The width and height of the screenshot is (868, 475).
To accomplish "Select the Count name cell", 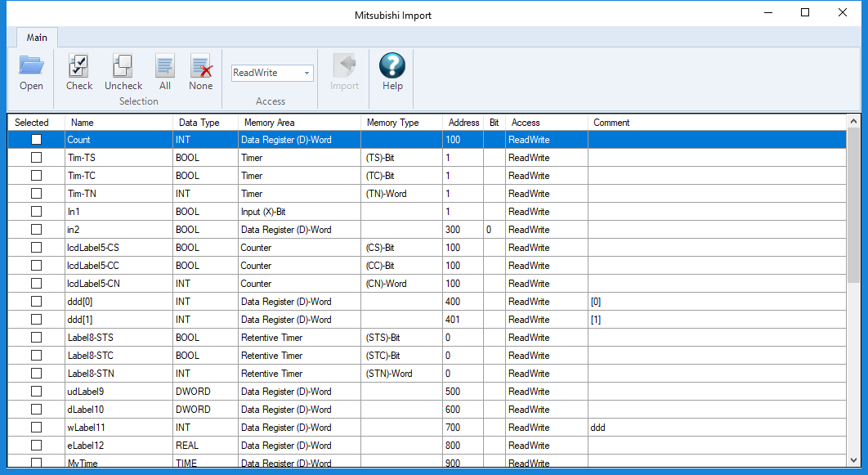I will tap(119, 140).
